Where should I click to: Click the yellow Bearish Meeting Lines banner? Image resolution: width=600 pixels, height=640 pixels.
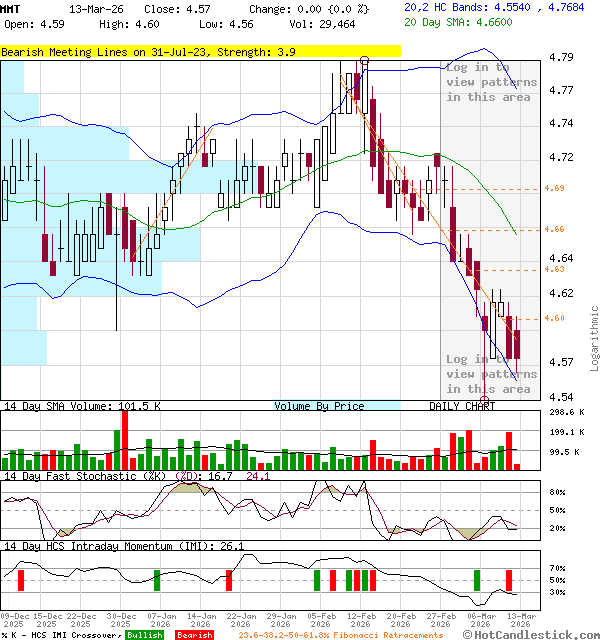pos(200,51)
